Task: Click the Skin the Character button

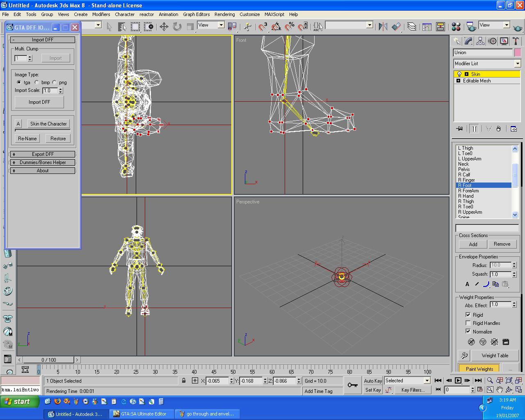Action: (x=48, y=124)
